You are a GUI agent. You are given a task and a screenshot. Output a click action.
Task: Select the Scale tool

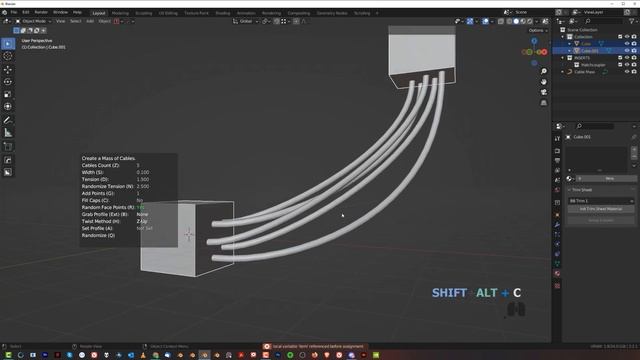coord(8,94)
